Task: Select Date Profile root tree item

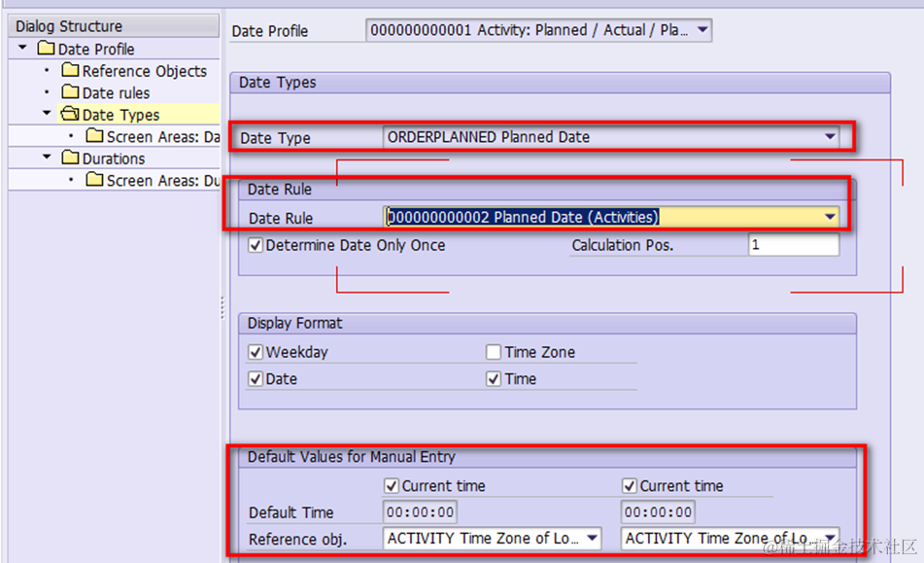Action: pos(96,49)
